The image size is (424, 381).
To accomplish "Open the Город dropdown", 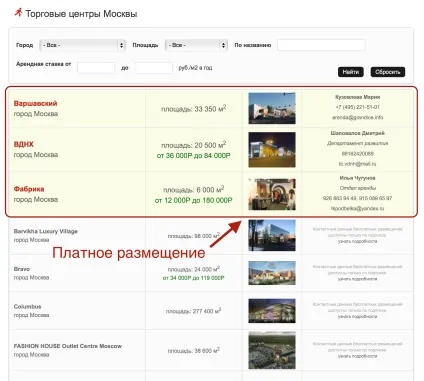I will 82,45.
